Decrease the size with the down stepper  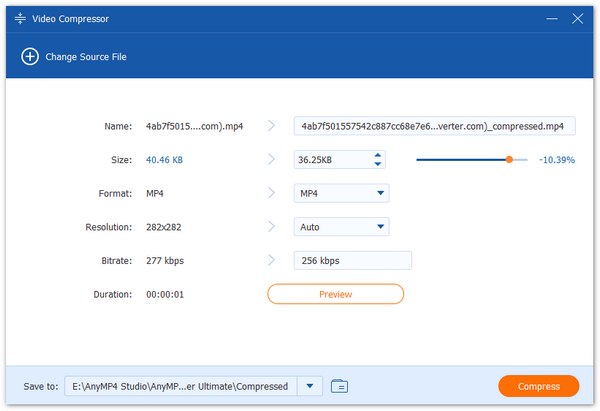(x=377, y=164)
